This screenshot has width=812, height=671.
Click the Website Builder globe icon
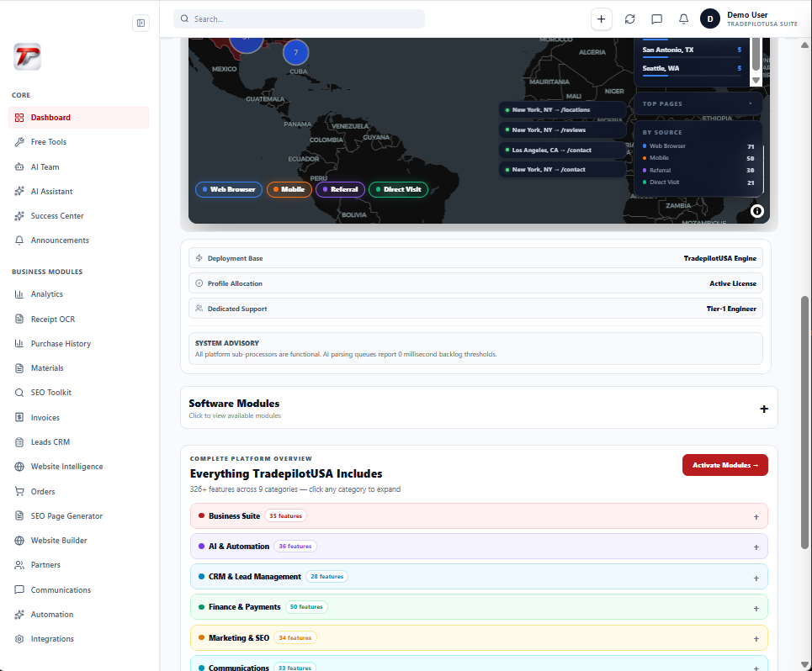(19, 541)
